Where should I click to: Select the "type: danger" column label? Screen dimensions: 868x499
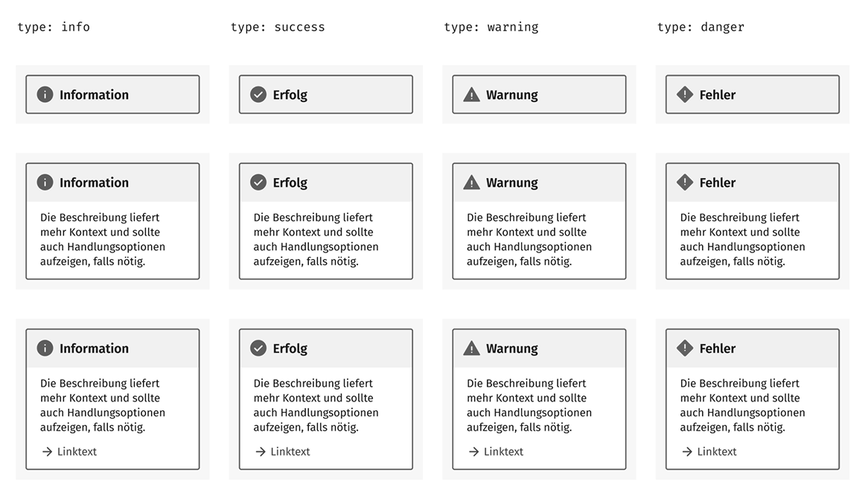point(701,27)
